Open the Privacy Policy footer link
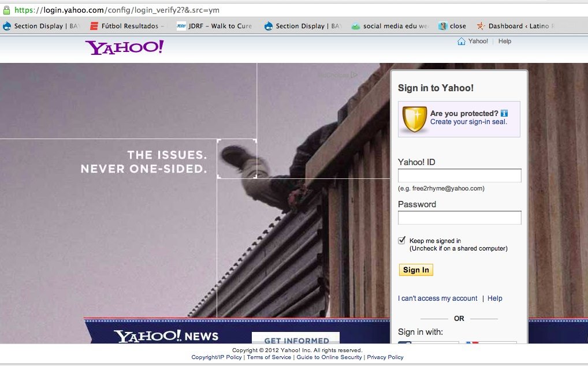Screen dimensions: 588x366 click(x=385, y=357)
